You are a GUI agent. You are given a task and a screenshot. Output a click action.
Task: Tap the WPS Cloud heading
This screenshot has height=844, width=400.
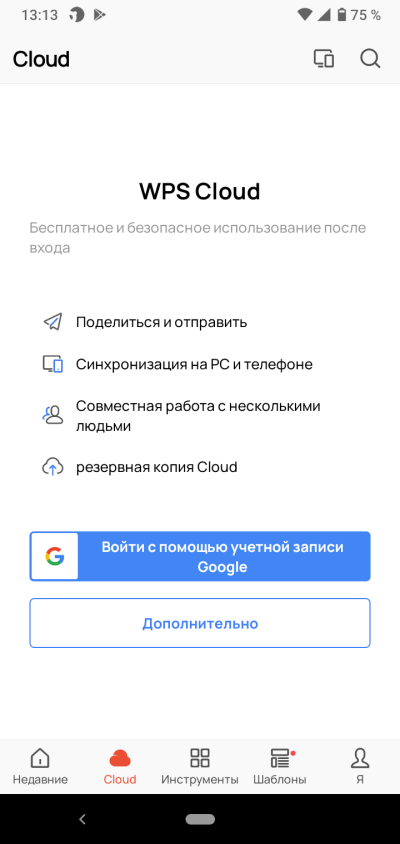(200, 191)
